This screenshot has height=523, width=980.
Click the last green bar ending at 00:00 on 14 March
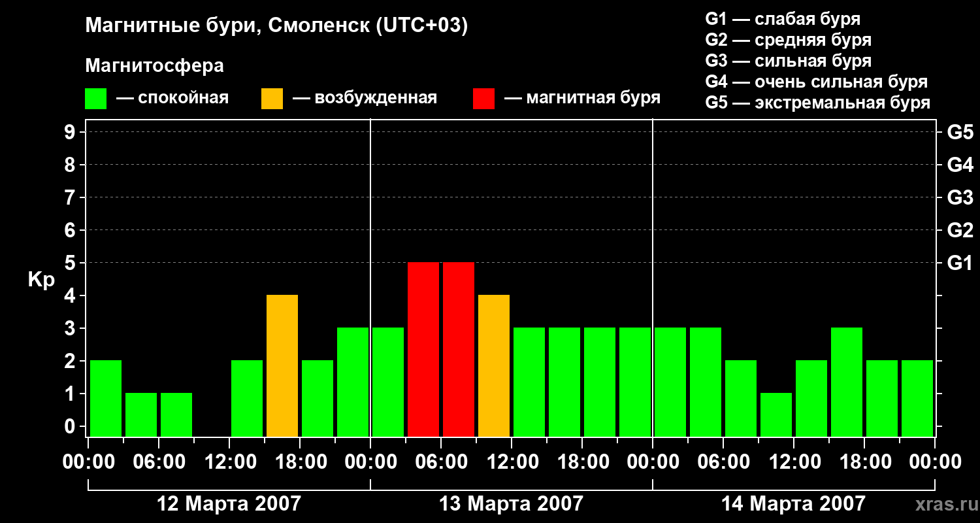917,398
